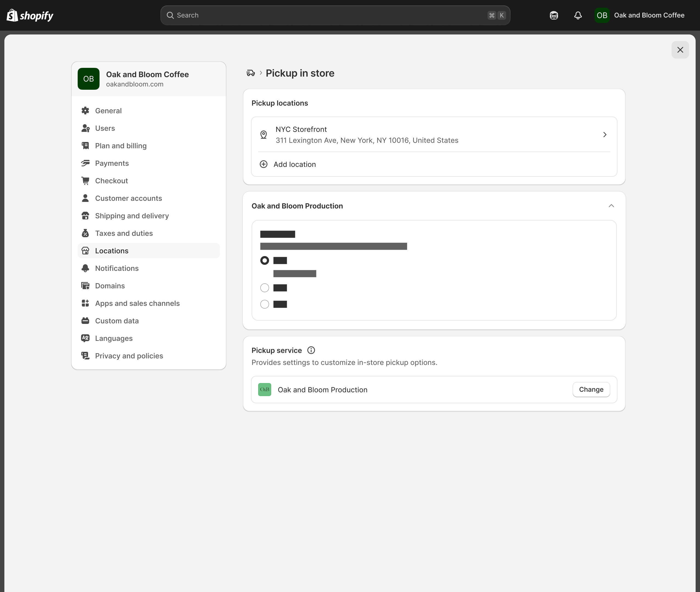Open Languages settings

coord(148,338)
